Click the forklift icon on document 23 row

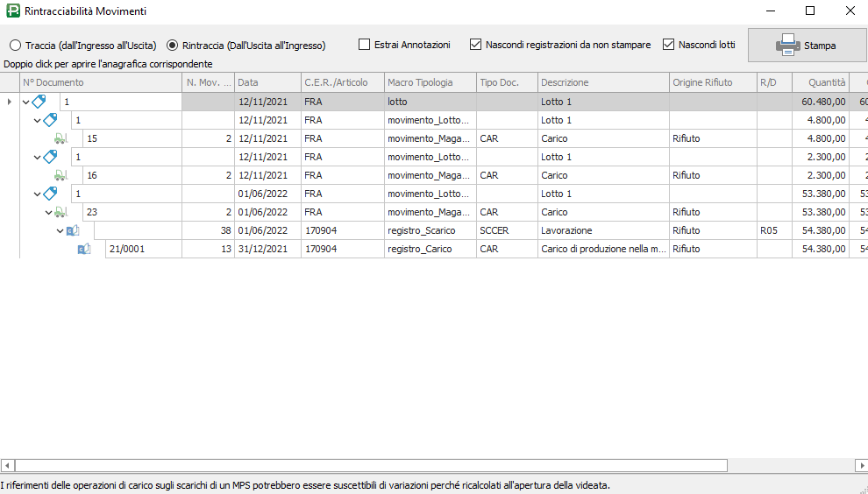point(60,212)
